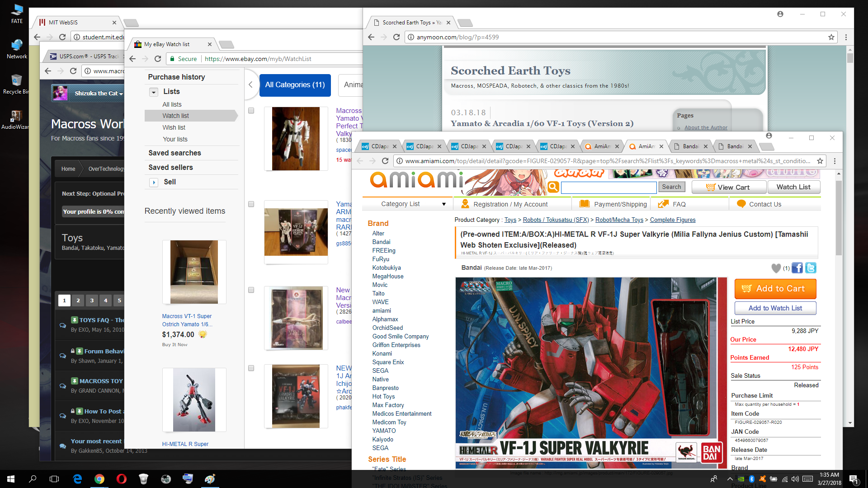Reload the eBay Watch list page

pos(158,59)
